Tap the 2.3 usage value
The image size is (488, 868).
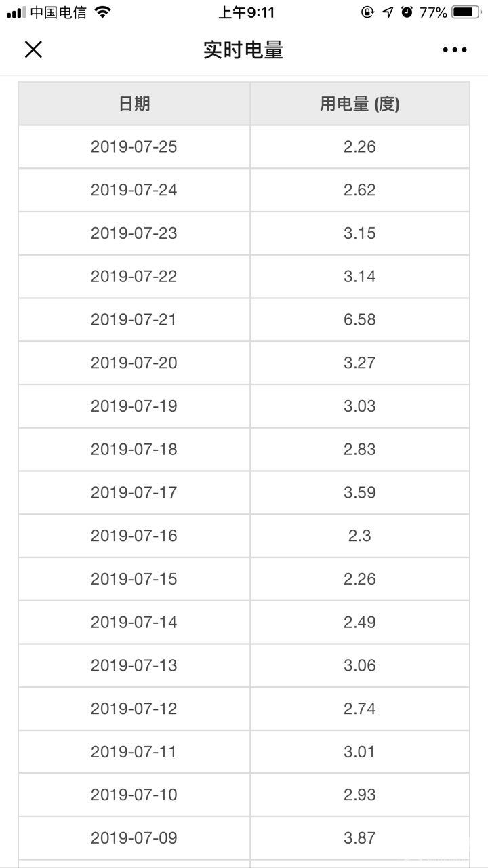(360, 536)
